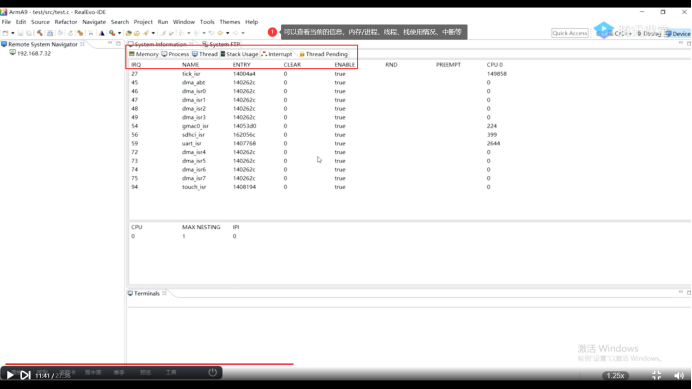Seek on the red video progress bar

point(149,364)
